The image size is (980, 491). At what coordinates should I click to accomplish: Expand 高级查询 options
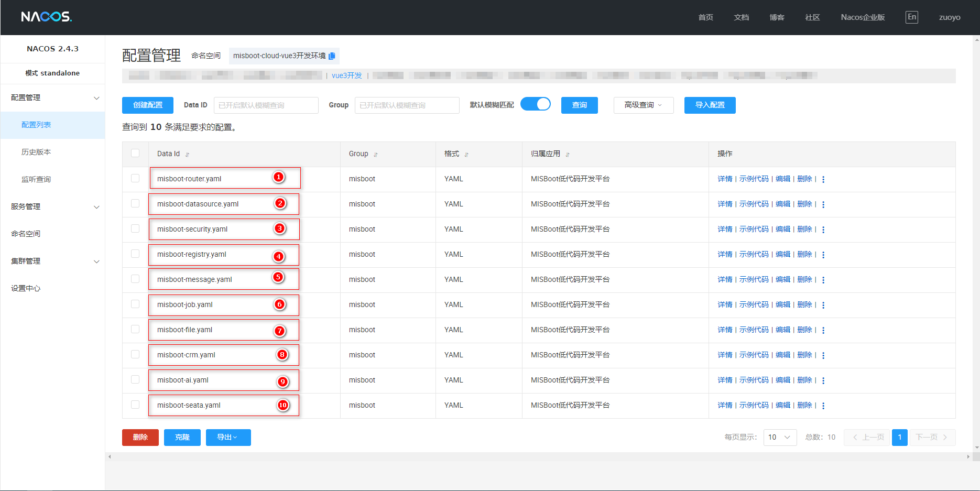click(x=644, y=105)
